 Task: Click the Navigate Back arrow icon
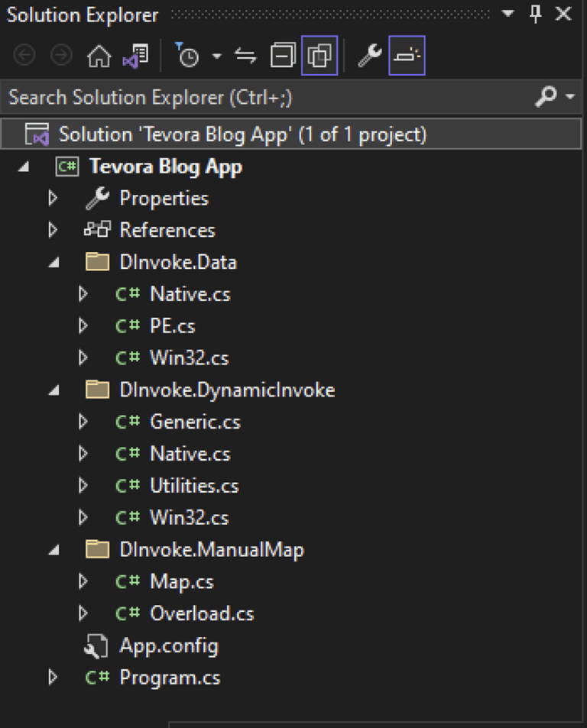coord(23,55)
